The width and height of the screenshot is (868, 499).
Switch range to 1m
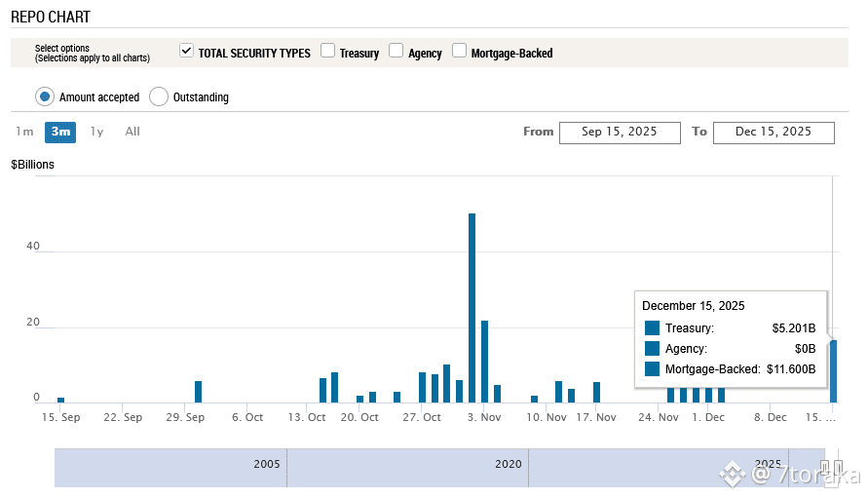pos(24,132)
